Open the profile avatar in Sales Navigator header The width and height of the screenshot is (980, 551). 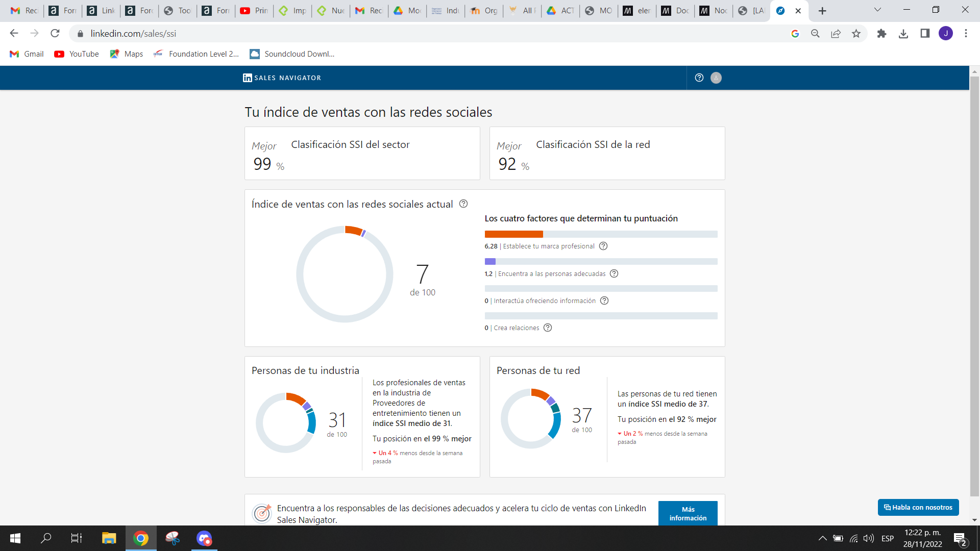pos(716,78)
